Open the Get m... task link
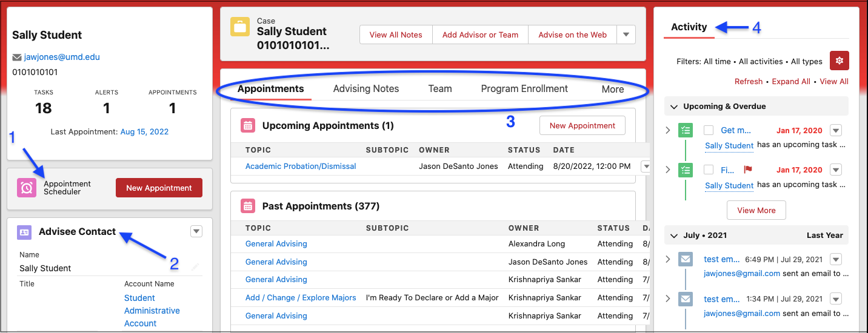Viewport: 868px width, 333px height. point(736,130)
